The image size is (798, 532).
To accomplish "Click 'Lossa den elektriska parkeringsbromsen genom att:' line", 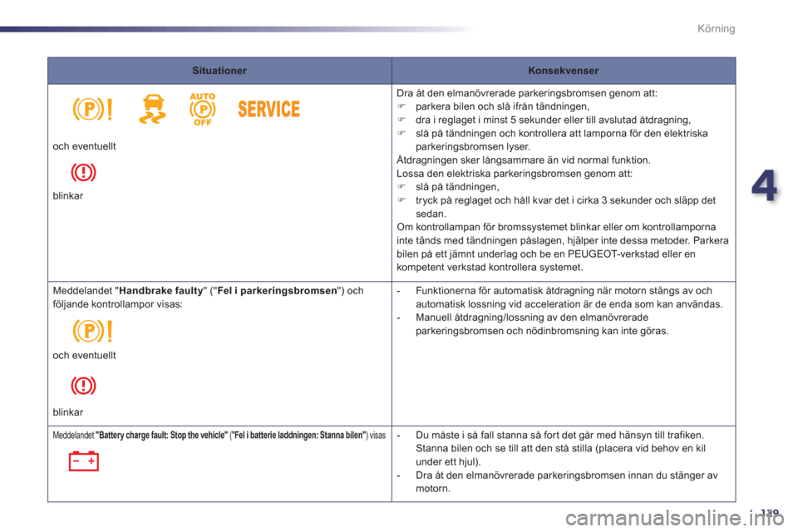I will (x=515, y=174).
